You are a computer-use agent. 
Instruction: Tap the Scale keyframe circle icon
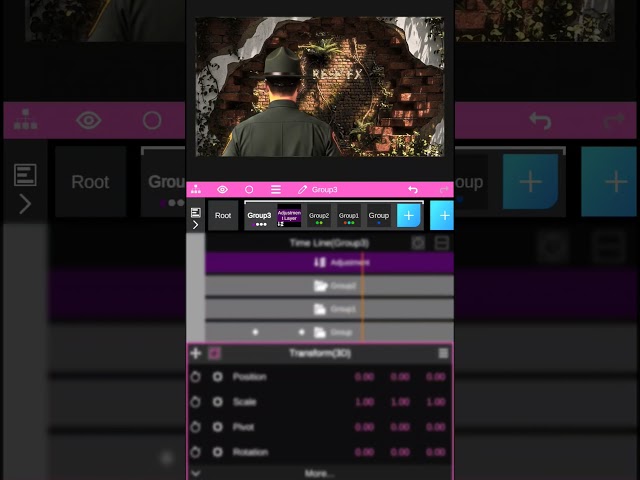[x=218, y=402]
